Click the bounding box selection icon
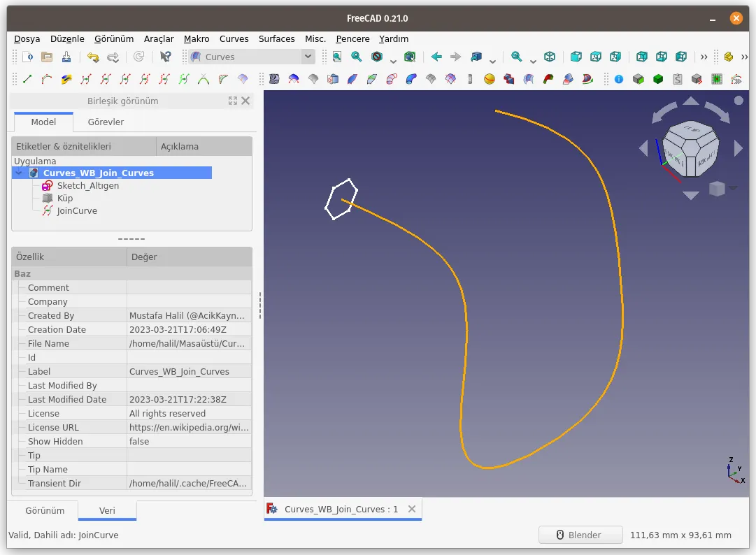 click(x=410, y=57)
